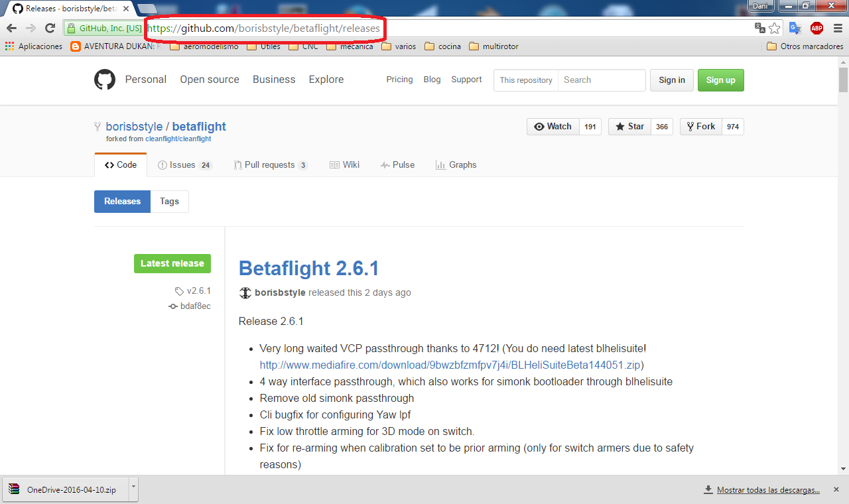Open the cleanflight/cleanflight parent repository link
Viewport: 849px width, 504px height.
tap(178, 139)
